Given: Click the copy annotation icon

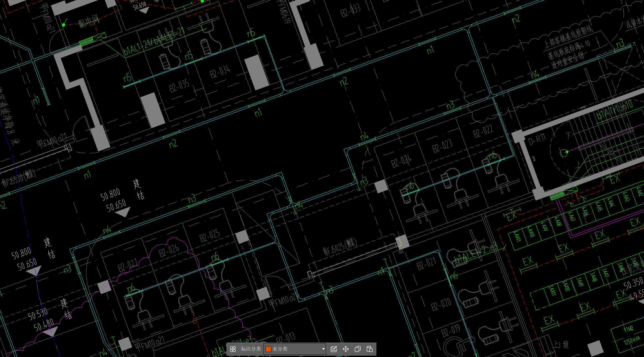Looking at the screenshot, I should tap(358, 349).
